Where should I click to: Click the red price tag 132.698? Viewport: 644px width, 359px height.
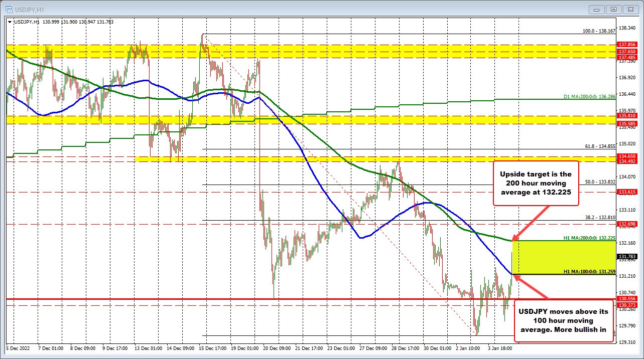tap(628, 224)
